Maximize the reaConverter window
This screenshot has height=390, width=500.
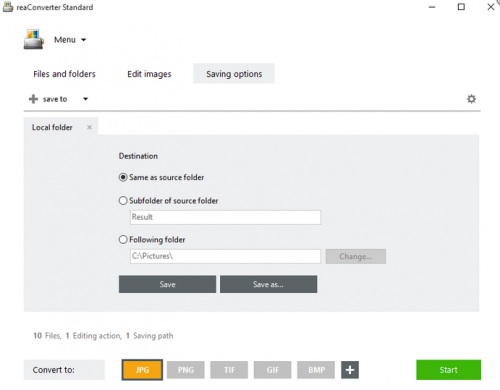tap(461, 7)
